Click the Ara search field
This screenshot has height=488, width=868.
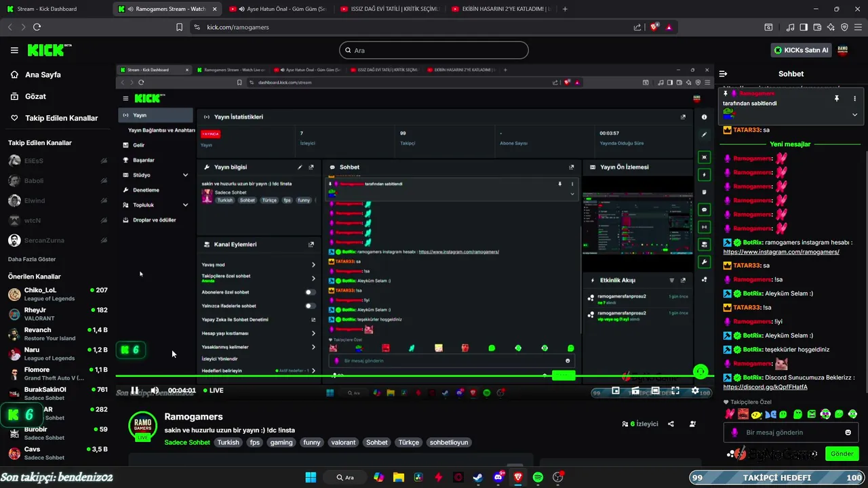click(x=433, y=50)
